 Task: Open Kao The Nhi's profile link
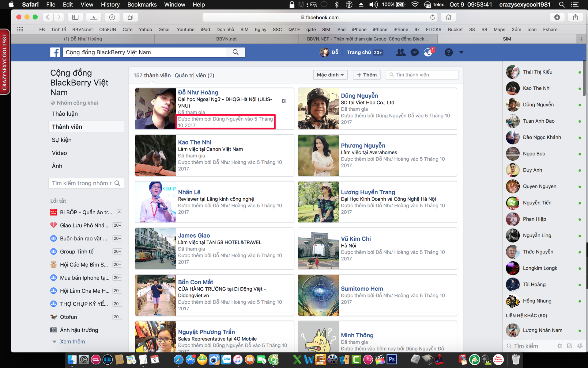click(194, 142)
